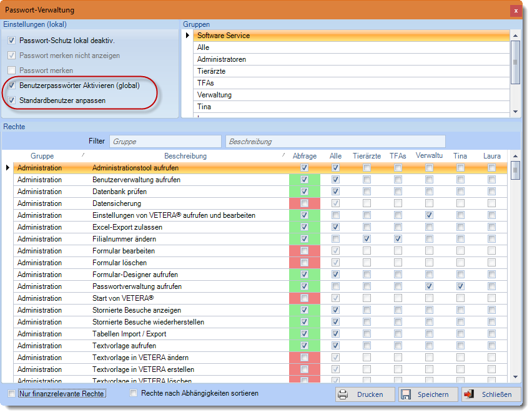The height and width of the screenshot is (415, 532).
Task: Select the Administratoren group row
Action: [221, 59]
